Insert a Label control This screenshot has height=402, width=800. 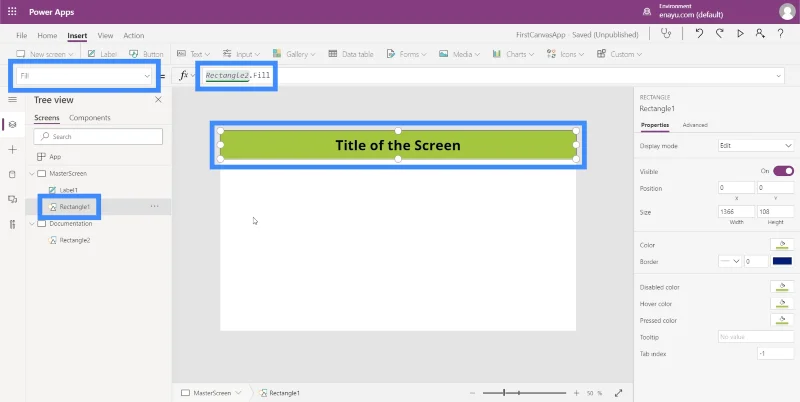point(102,54)
